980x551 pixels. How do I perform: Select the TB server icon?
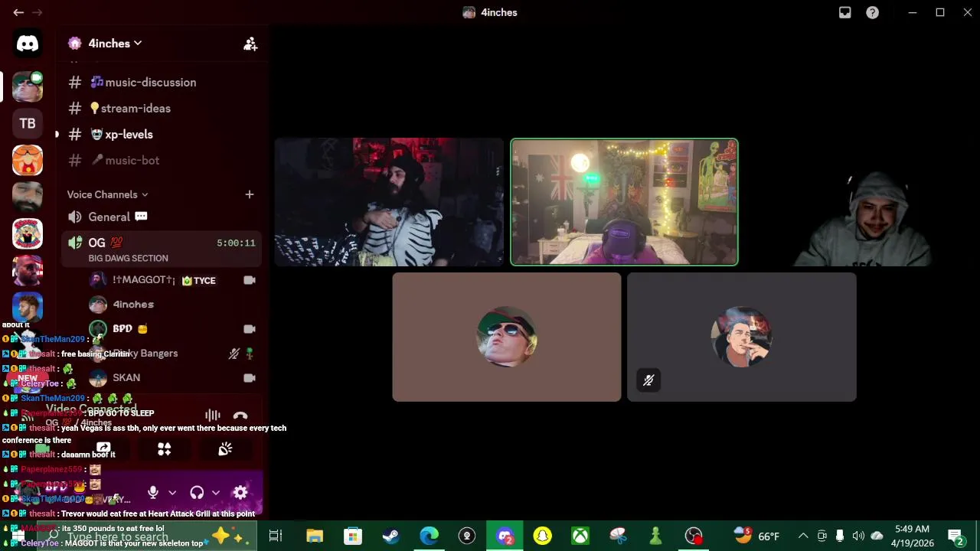(x=28, y=123)
